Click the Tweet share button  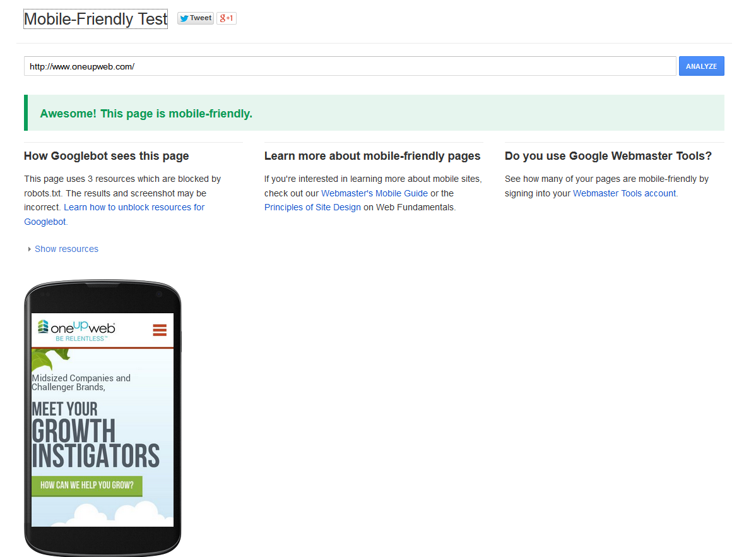[195, 18]
